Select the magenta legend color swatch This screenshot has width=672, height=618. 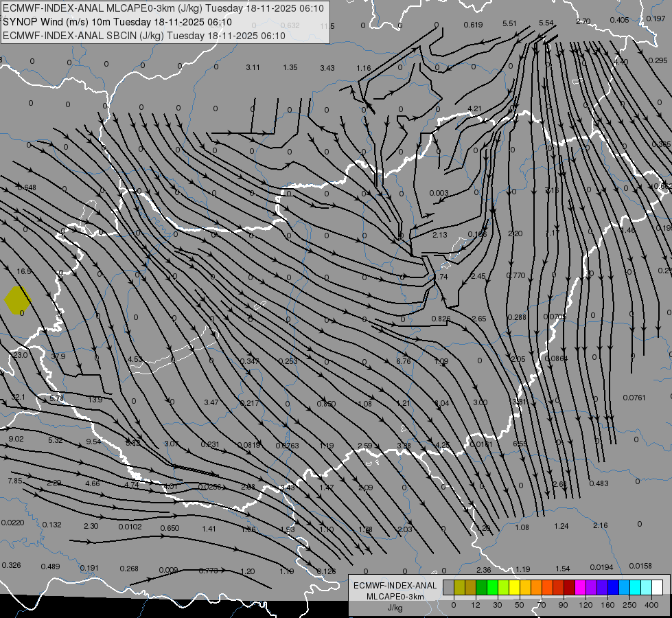pos(580,588)
